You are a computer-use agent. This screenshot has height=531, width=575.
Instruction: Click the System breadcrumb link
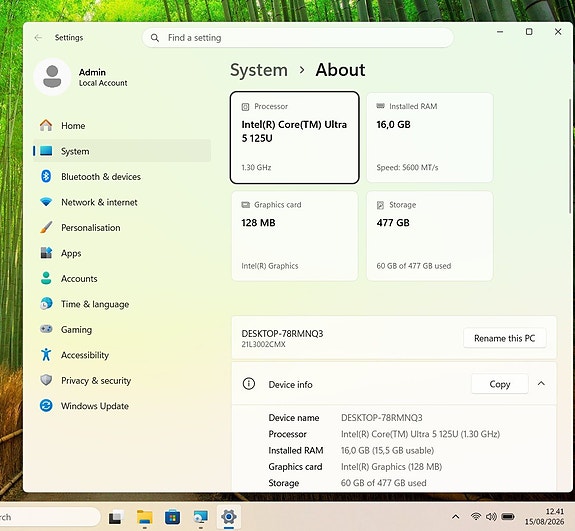(x=259, y=70)
